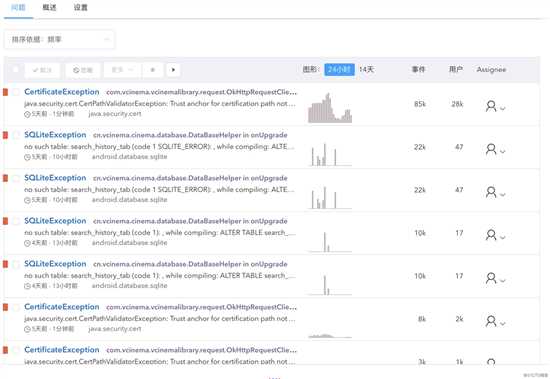Click the 85k events count

pyautogui.click(x=420, y=104)
